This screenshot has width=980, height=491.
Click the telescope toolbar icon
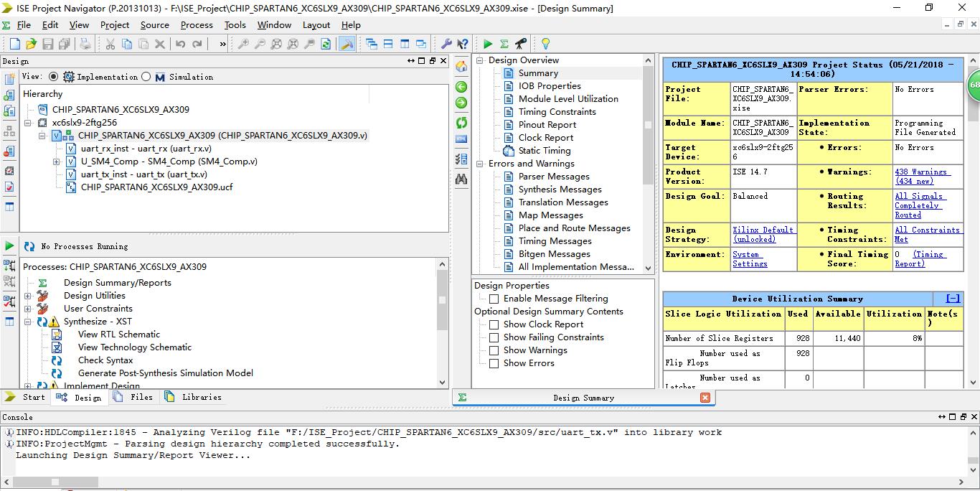520,44
